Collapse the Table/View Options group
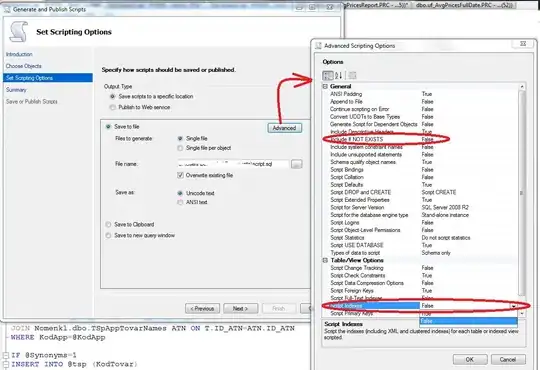Image resolution: width=540 pixels, height=370 pixels. (x=325, y=260)
